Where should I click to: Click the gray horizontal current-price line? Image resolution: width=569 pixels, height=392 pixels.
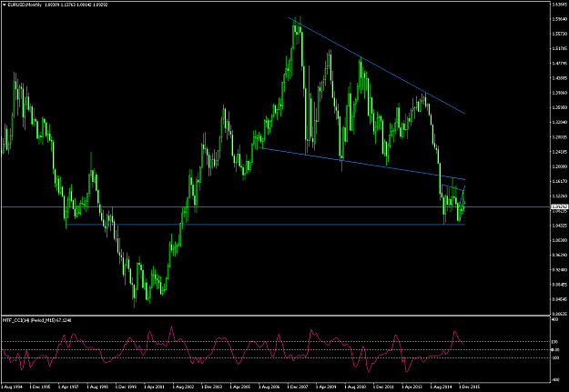276,206
